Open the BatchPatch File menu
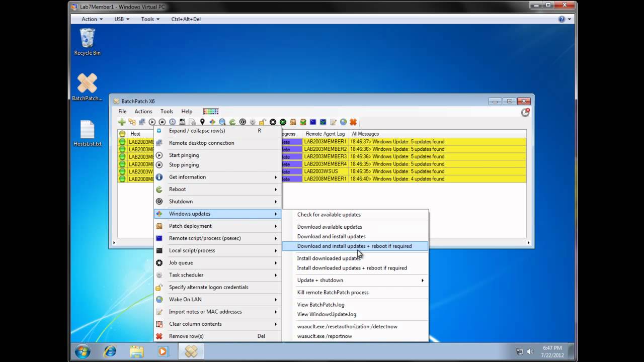644x362 pixels. [122, 111]
